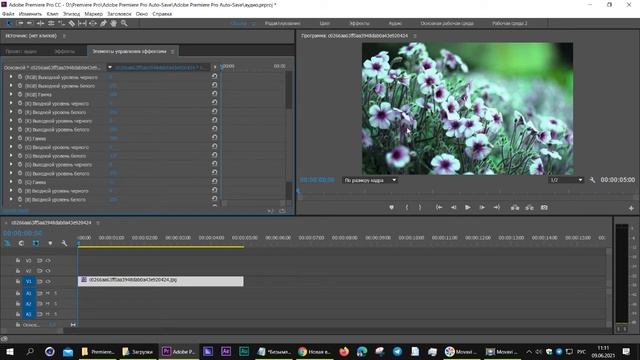Click Export Frame camera icon
Screen dimensions: 640x360
coord(544,207)
